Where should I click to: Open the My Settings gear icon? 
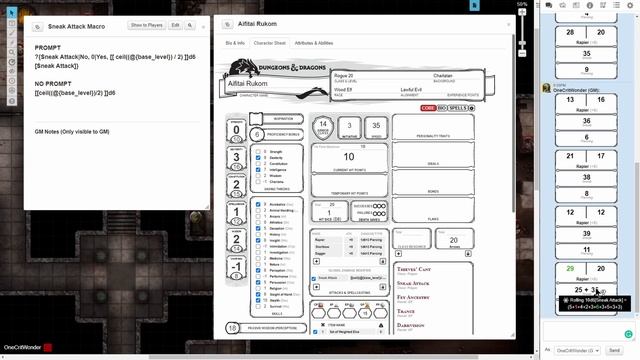630,5
